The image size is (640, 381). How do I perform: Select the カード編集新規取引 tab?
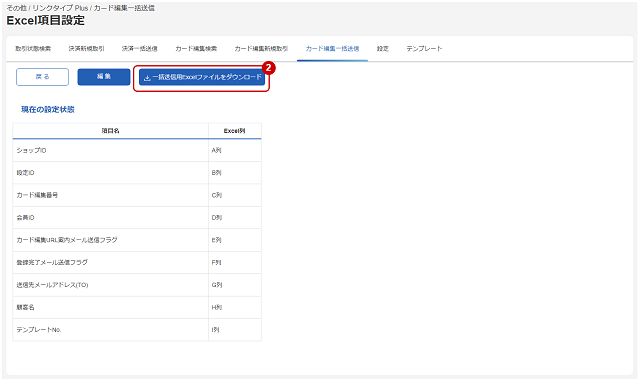pyautogui.click(x=261, y=49)
